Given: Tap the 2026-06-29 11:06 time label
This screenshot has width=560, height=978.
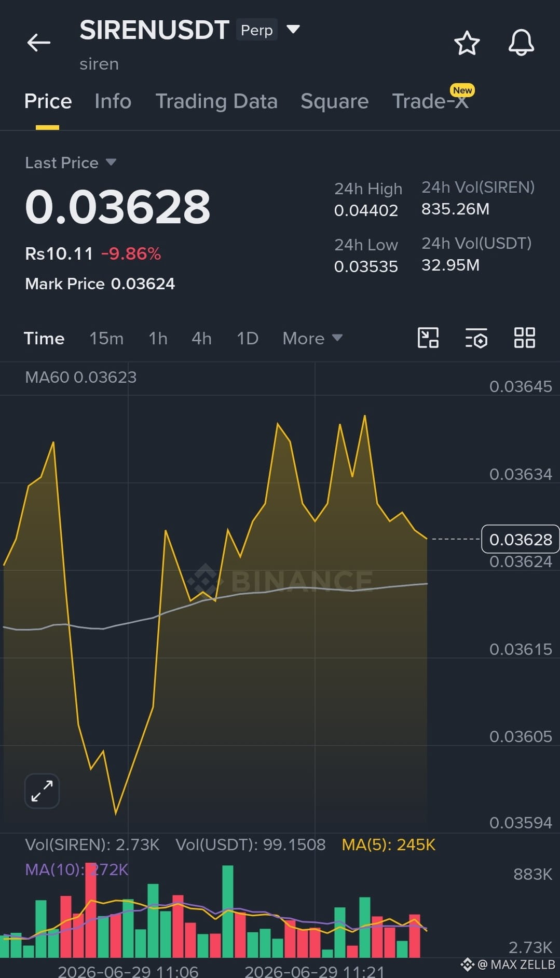Looking at the screenshot, I should 128,971.
